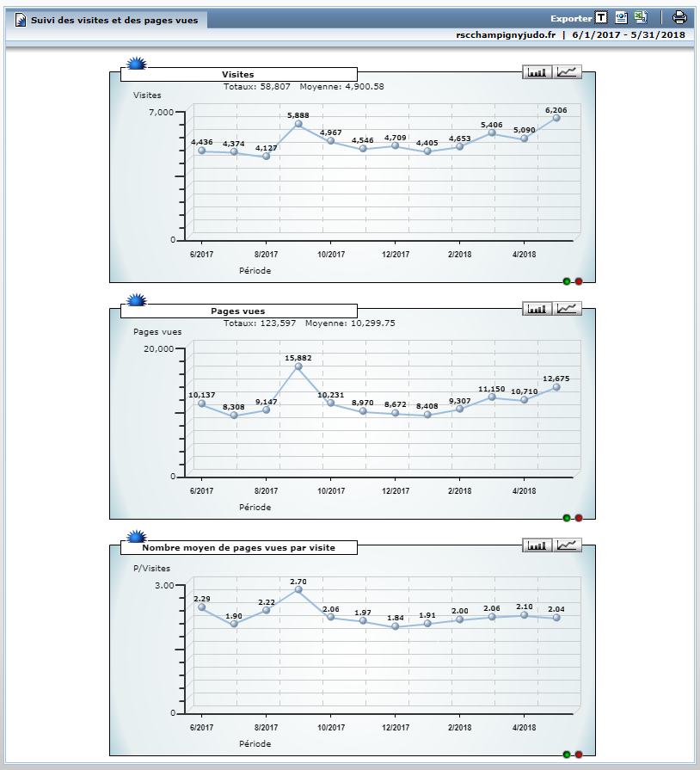Click blue burst icon above Nombre moyen panel
Screen dimensions: 700x770
pos(137,537)
